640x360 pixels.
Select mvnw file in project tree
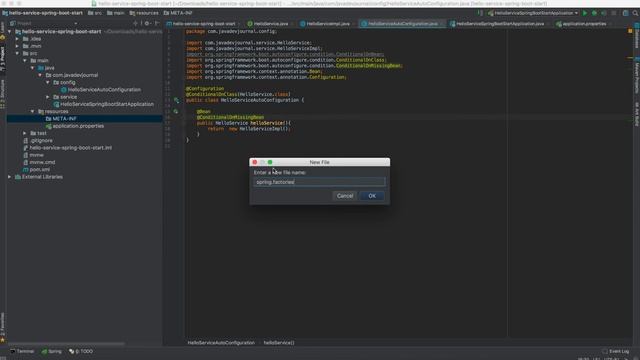[x=33, y=155]
